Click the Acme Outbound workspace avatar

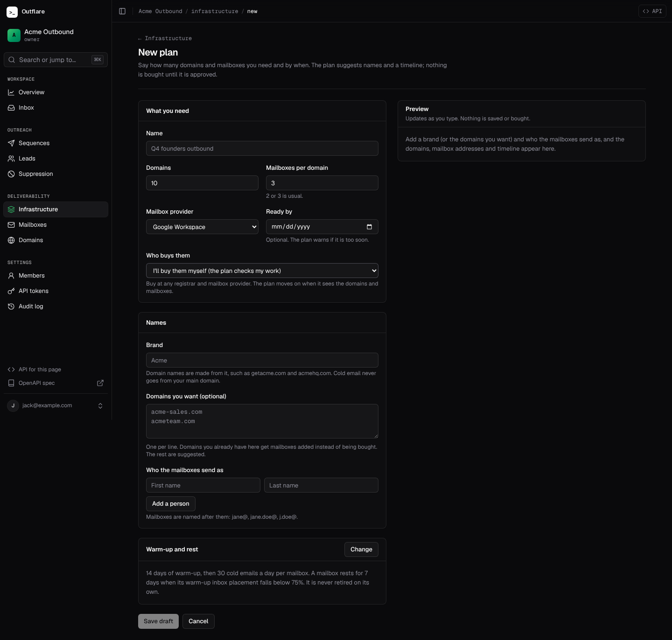point(14,35)
